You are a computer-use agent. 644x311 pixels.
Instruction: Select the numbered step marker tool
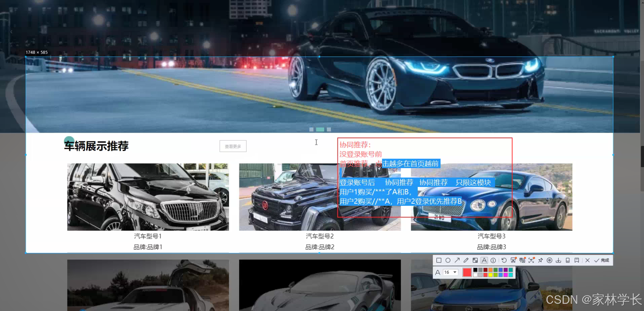click(493, 260)
